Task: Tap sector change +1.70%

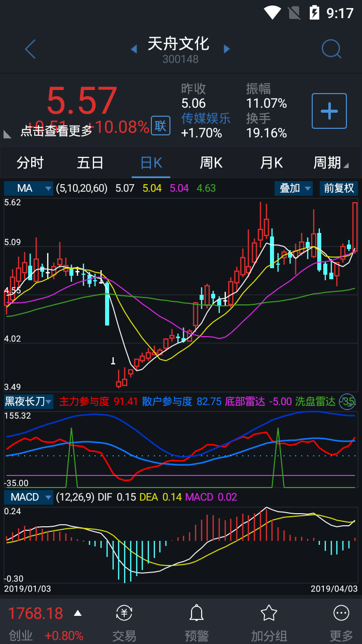Action: [202, 133]
